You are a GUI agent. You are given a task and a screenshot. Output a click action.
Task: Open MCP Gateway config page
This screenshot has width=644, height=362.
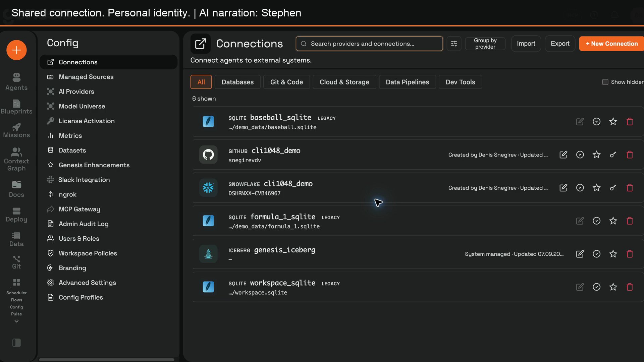pyautogui.click(x=108, y=209)
